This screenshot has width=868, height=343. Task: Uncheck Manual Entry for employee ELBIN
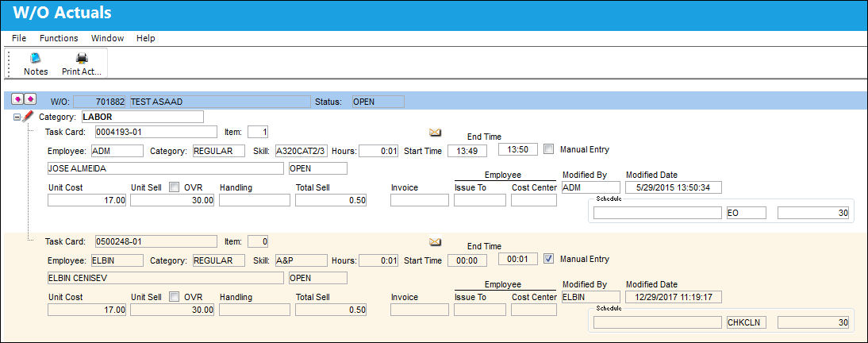point(548,259)
